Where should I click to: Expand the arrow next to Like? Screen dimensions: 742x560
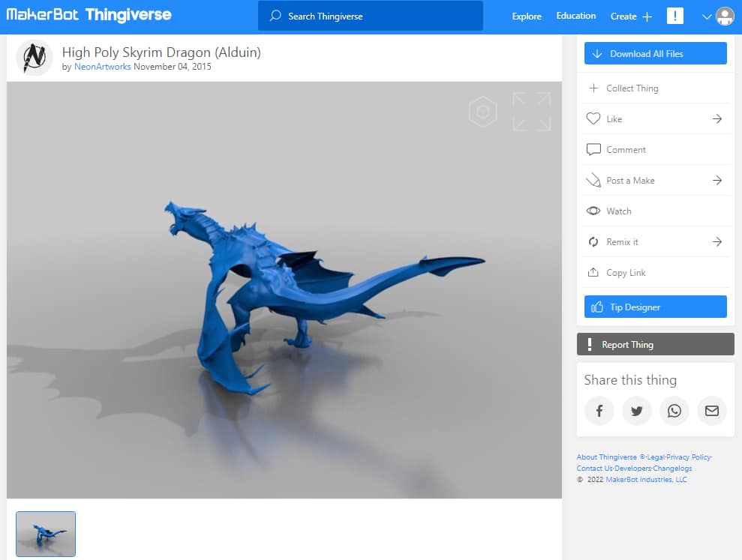(x=717, y=118)
